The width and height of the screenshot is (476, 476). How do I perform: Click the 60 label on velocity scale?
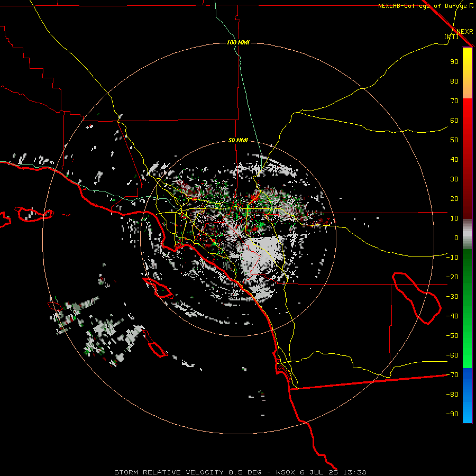[454, 121]
